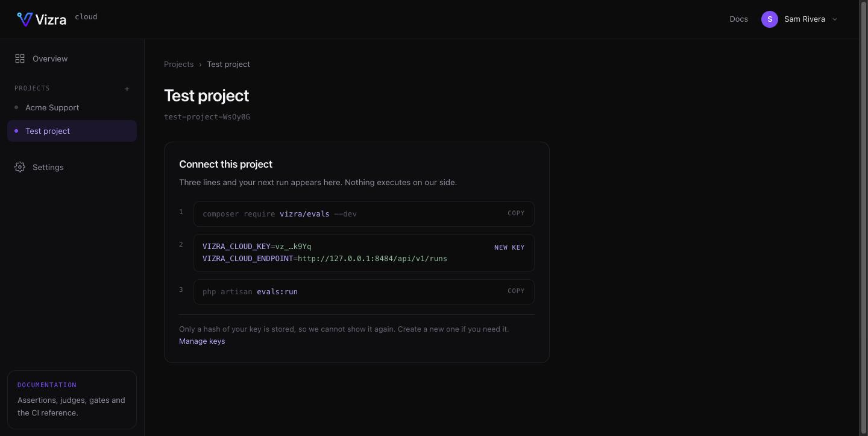
Task: Generate a new key with NEW KEY
Action: [509, 247]
